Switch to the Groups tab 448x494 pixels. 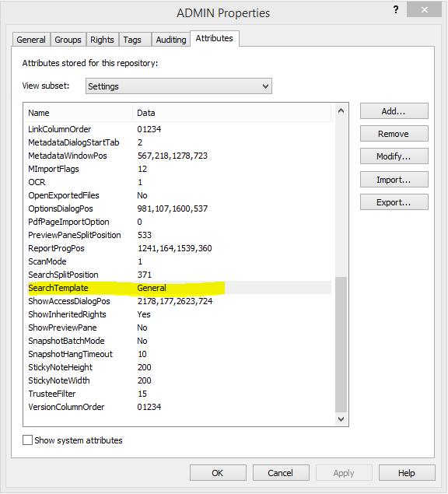68,40
